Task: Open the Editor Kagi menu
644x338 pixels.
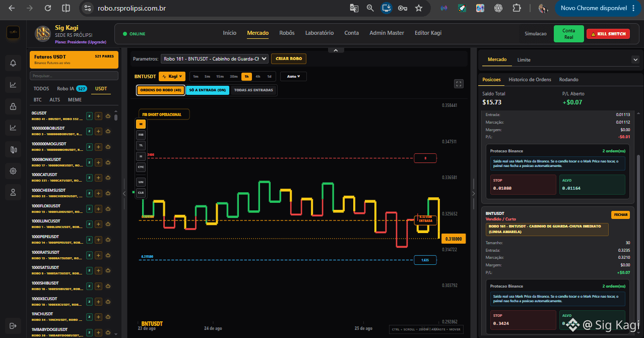Action: tap(428, 33)
